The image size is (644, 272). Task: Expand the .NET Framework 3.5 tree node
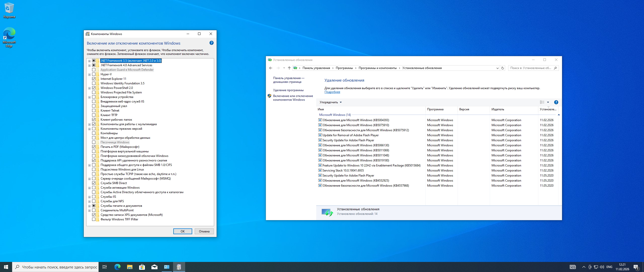pyautogui.click(x=89, y=61)
